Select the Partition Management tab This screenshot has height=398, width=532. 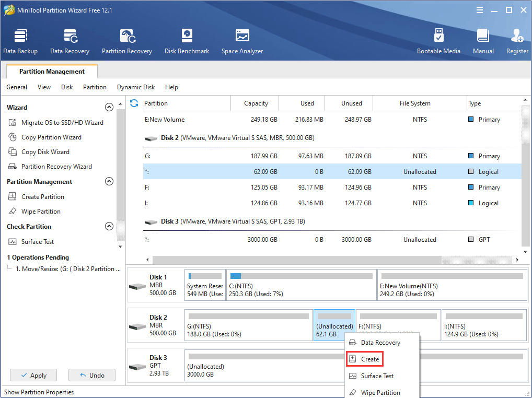(x=52, y=71)
